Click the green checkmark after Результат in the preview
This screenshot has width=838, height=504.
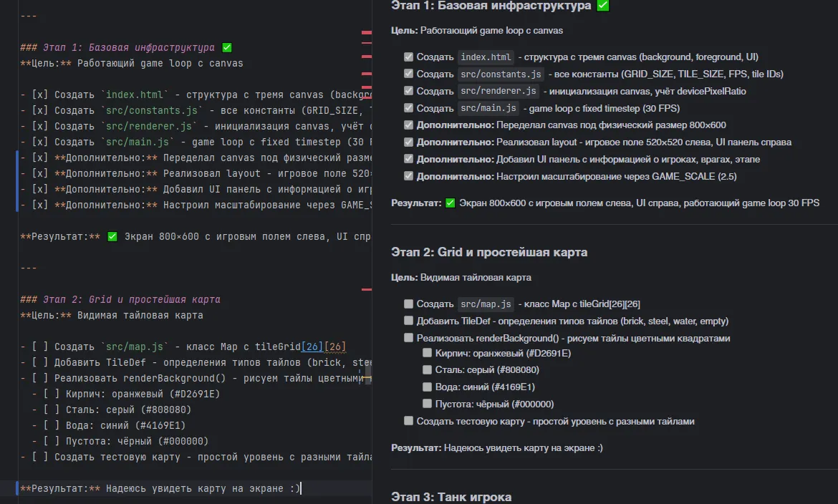point(451,203)
